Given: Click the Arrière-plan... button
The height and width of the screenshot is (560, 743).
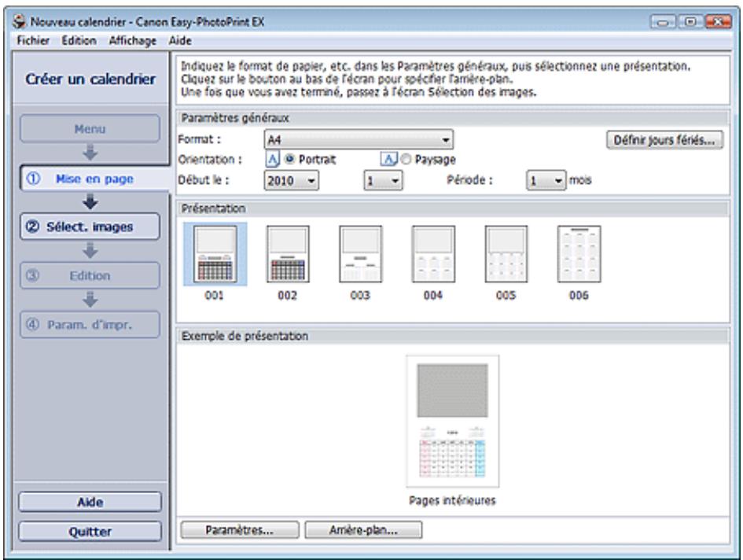Looking at the screenshot, I should click(x=363, y=530).
